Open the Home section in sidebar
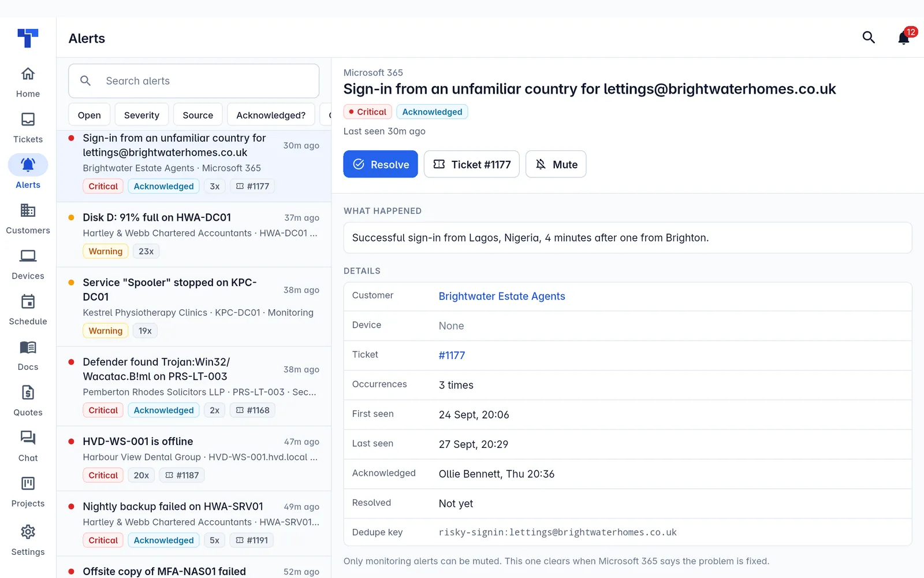The height and width of the screenshot is (578, 924). pyautogui.click(x=28, y=83)
